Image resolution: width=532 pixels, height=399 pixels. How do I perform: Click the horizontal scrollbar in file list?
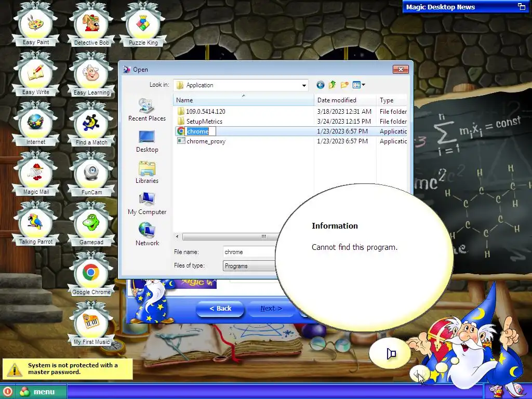coord(230,236)
